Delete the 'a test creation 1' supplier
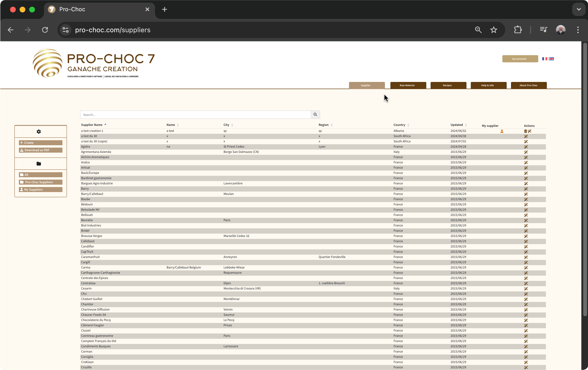 (525, 131)
